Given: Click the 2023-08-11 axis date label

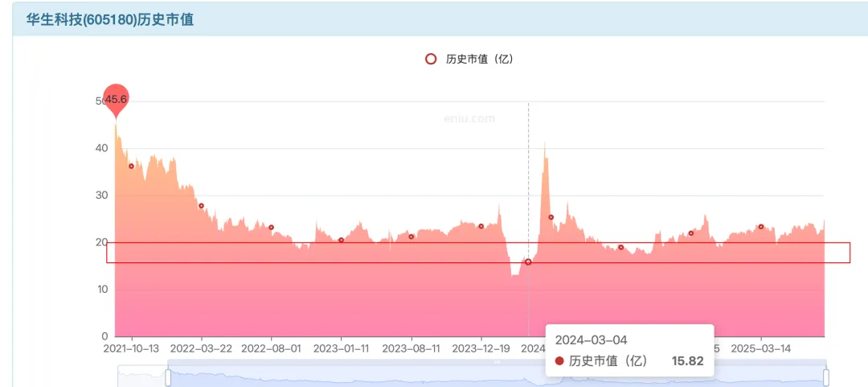Looking at the screenshot, I should point(411,348).
